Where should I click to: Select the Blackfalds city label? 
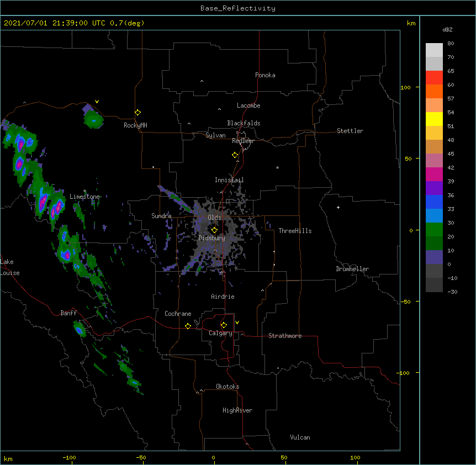tap(244, 123)
